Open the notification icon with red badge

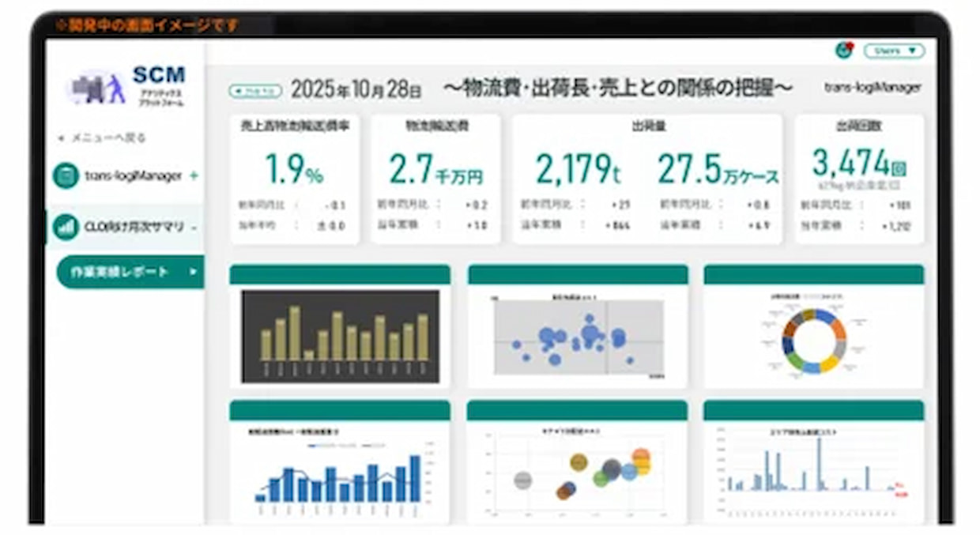point(843,51)
